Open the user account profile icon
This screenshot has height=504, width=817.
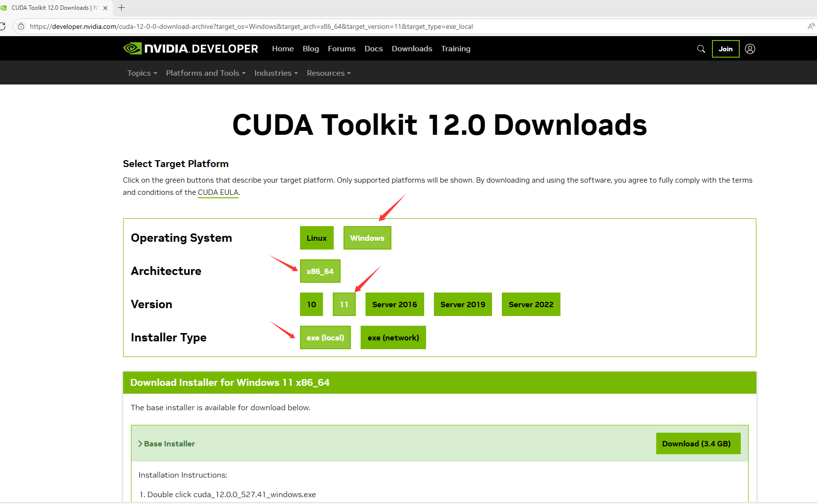pyautogui.click(x=750, y=49)
